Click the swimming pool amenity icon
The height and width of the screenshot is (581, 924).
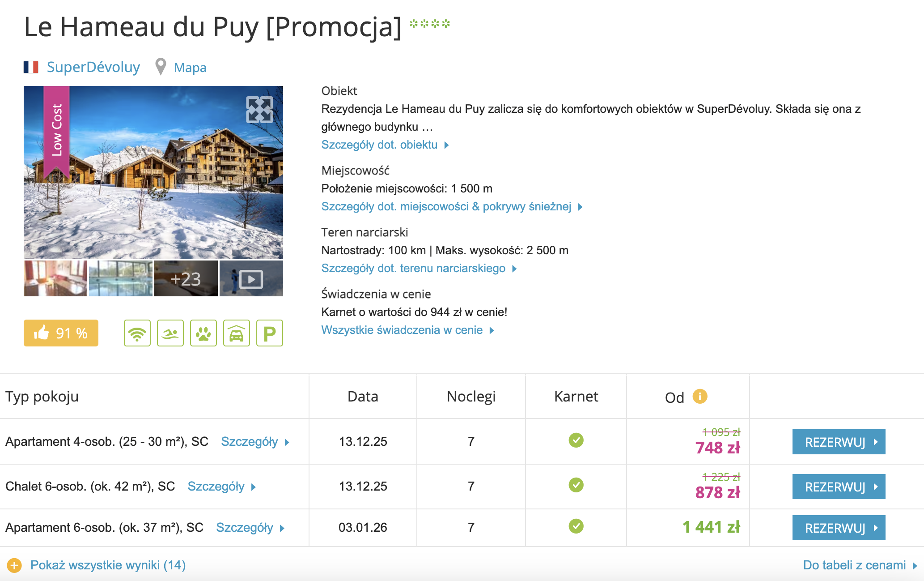[x=170, y=333]
